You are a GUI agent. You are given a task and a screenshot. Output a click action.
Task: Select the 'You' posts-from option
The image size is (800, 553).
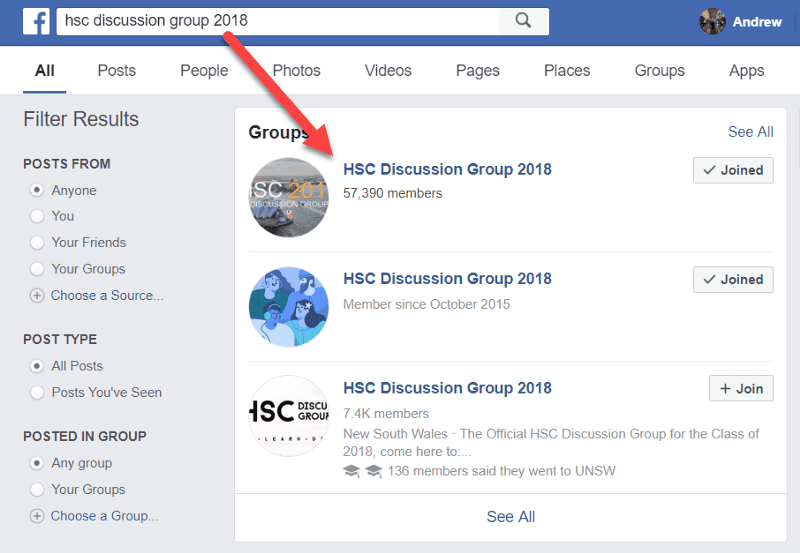pyautogui.click(x=37, y=216)
